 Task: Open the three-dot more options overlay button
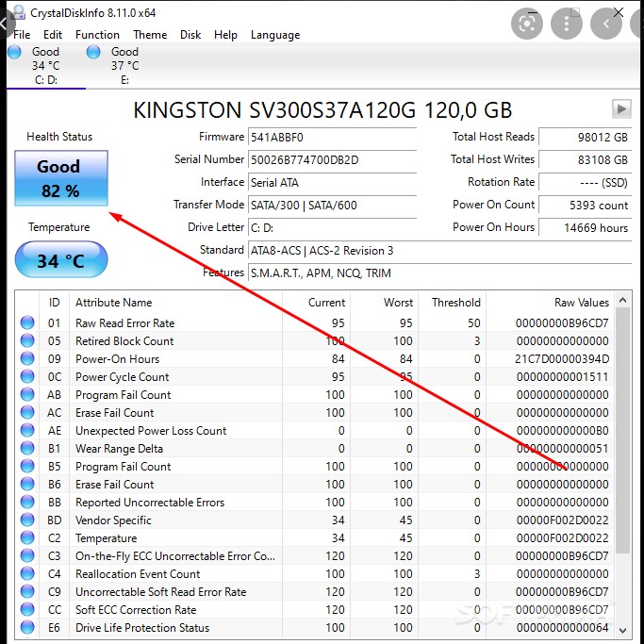tap(567, 24)
